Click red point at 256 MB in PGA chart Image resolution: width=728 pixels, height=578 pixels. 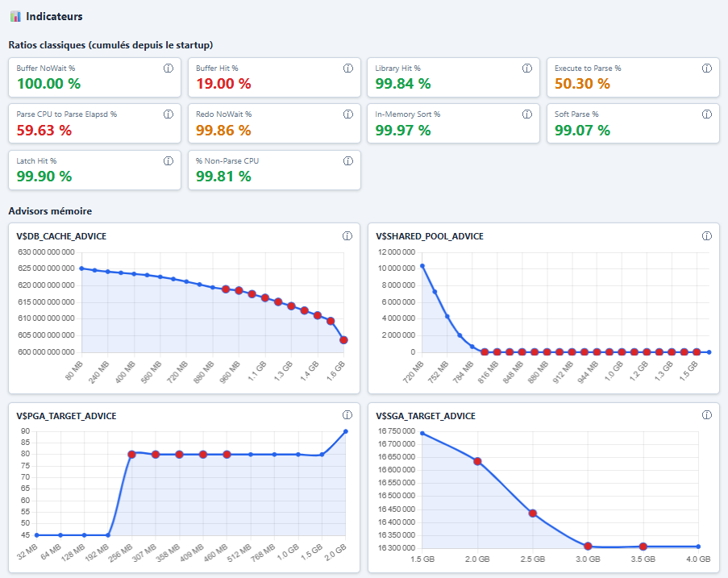[132, 454]
